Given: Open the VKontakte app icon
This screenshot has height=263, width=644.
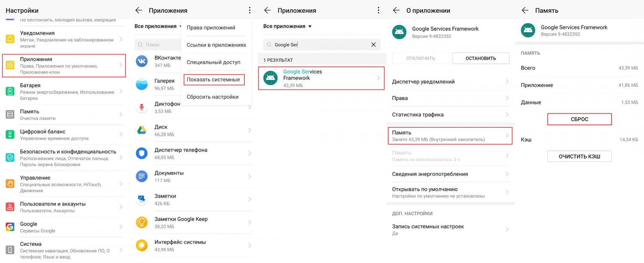Looking at the screenshot, I should point(142,61).
